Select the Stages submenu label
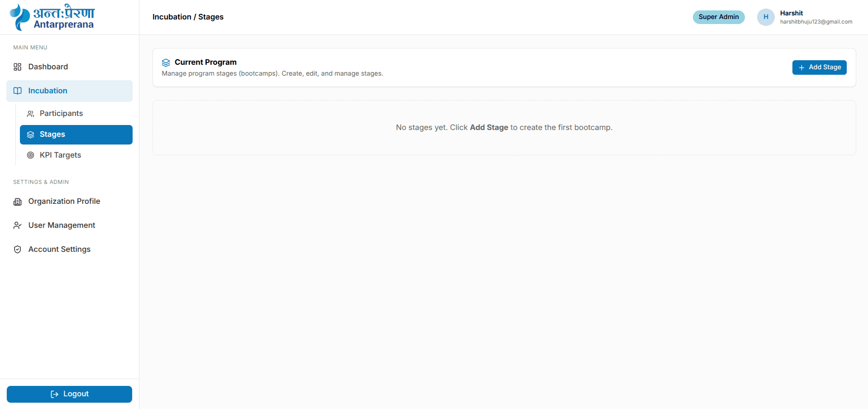Viewport: 868px width, 409px height. click(x=52, y=135)
